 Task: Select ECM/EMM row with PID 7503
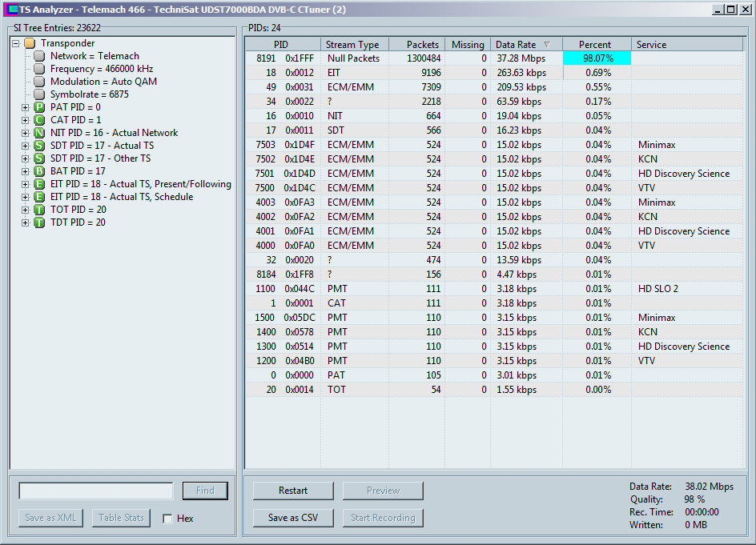[x=494, y=145]
